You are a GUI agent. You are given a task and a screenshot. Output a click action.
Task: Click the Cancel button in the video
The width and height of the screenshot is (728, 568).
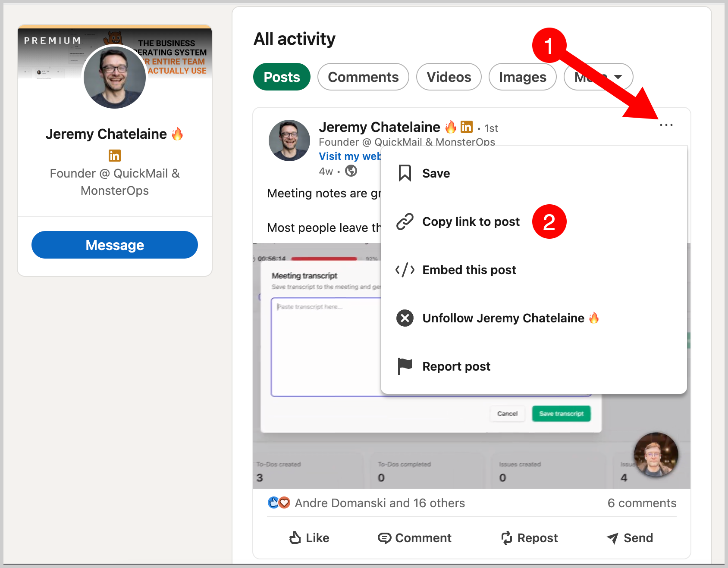pyautogui.click(x=507, y=414)
